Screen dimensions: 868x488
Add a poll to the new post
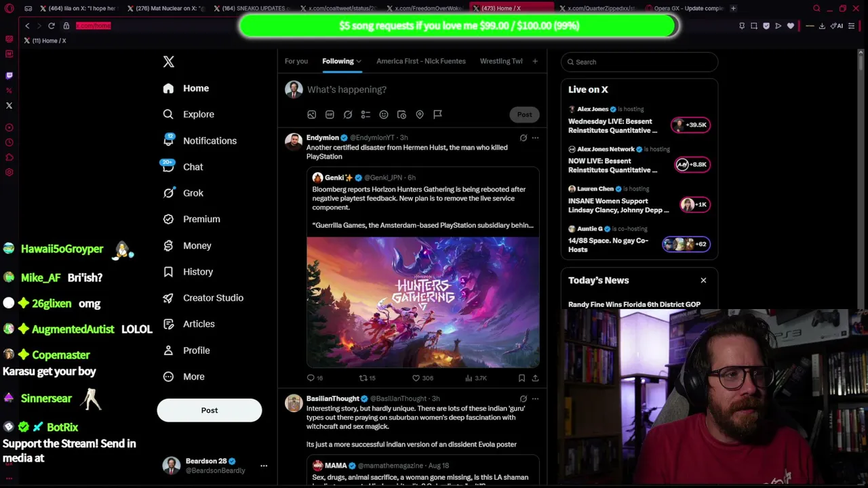coord(366,115)
